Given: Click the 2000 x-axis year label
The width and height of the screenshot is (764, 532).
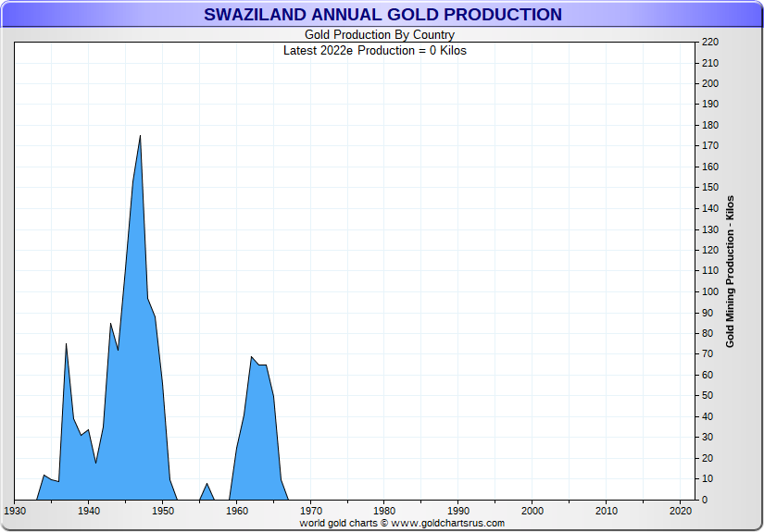Looking at the screenshot, I should pos(532,511).
